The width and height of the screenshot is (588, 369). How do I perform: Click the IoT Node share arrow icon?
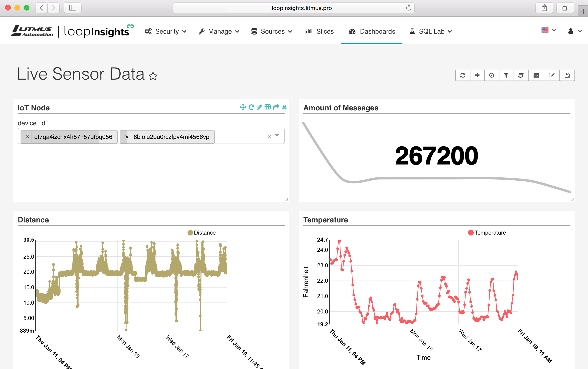pyautogui.click(x=276, y=107)
